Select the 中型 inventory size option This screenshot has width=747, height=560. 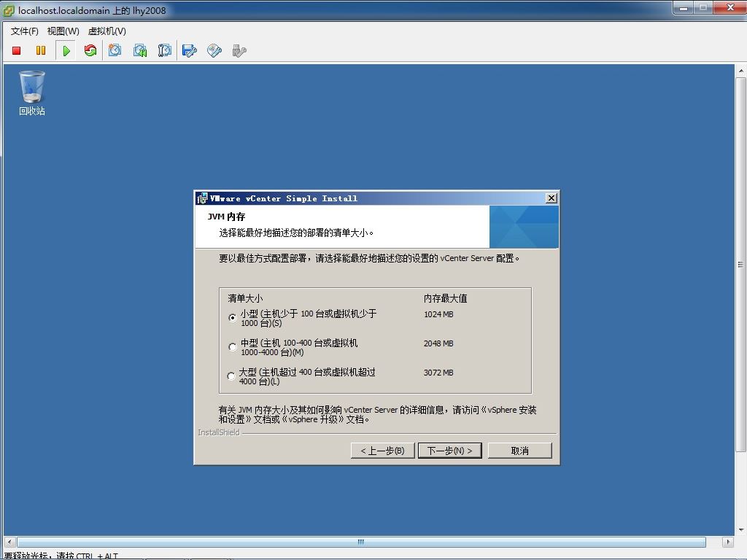point(233,346)
